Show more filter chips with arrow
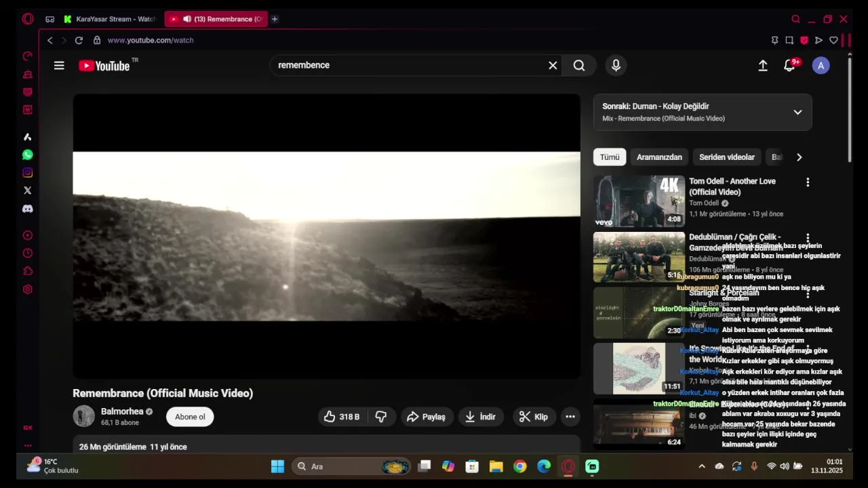The height and width of the screenshot is (488, 868). 799,157
